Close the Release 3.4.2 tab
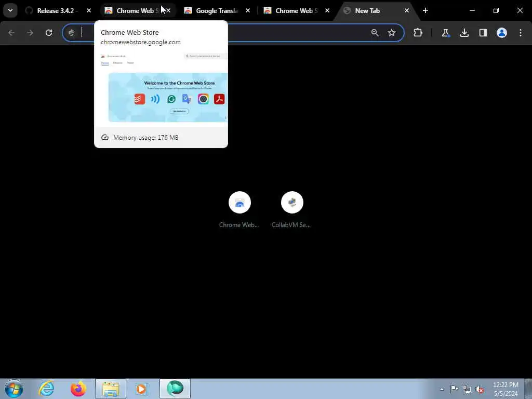Viewport: 532px width, 399px height. tap(89, 10)
